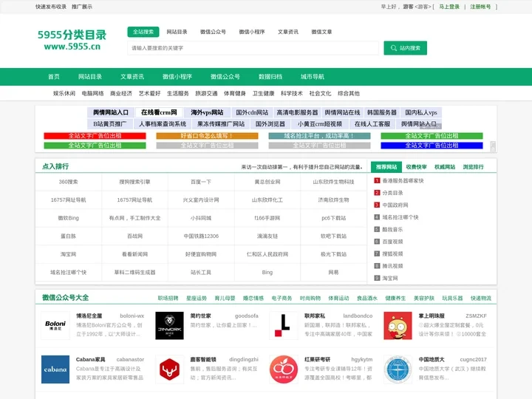Open the 卫生健康 category link
This screenshot has height=399, width=532.
point(263,93)
